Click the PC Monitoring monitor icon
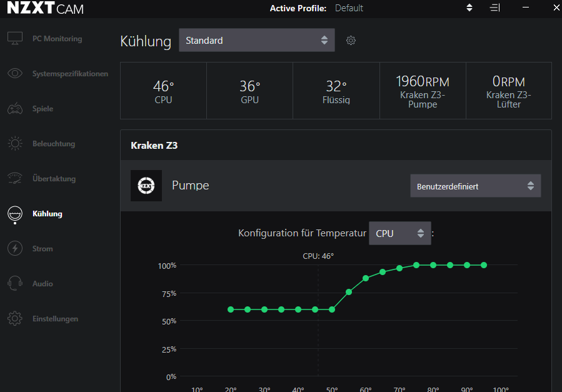Viewport: 562px width, 392px height. (15, 38)
